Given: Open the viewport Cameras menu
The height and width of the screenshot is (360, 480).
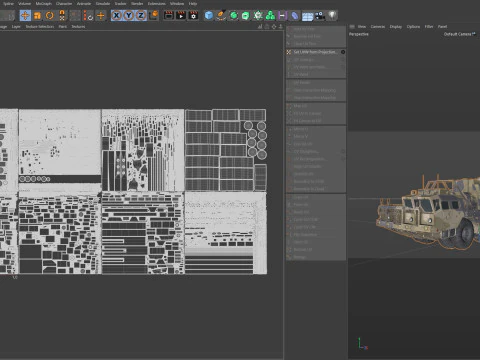Looking at the screenshot, I should click(x=378, y=27).
